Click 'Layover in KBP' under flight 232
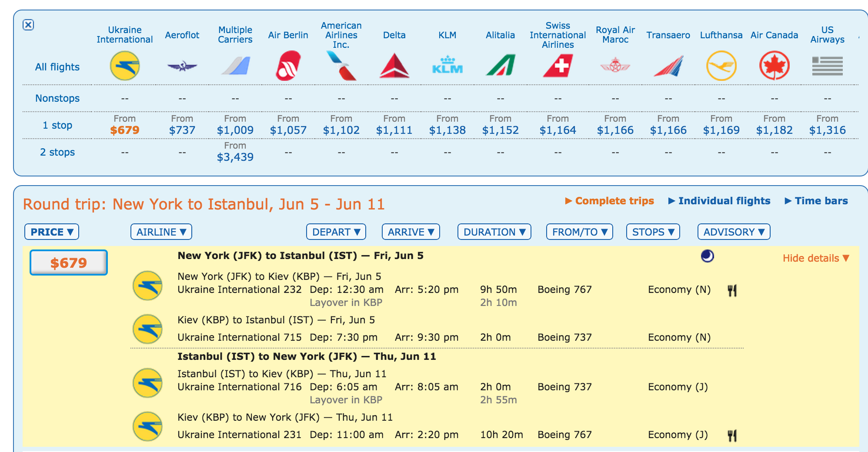 [346, 302]
